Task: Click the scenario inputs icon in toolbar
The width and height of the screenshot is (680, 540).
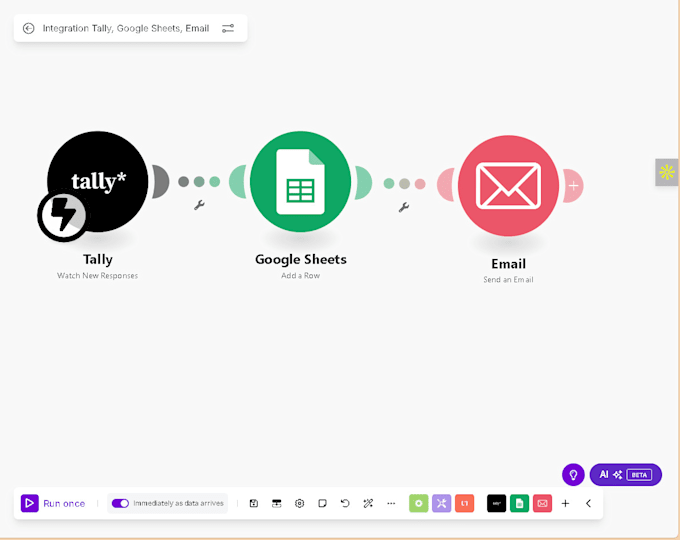Action: [x=277, y=503]
